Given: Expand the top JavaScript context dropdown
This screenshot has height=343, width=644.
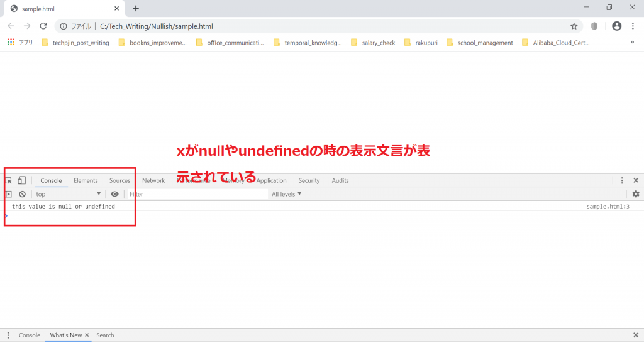Looking at the screenshot, I should point(68,194).
